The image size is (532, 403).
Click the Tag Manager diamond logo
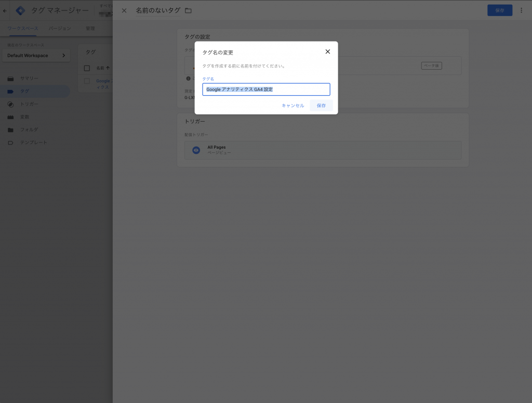tap(20, 10)
